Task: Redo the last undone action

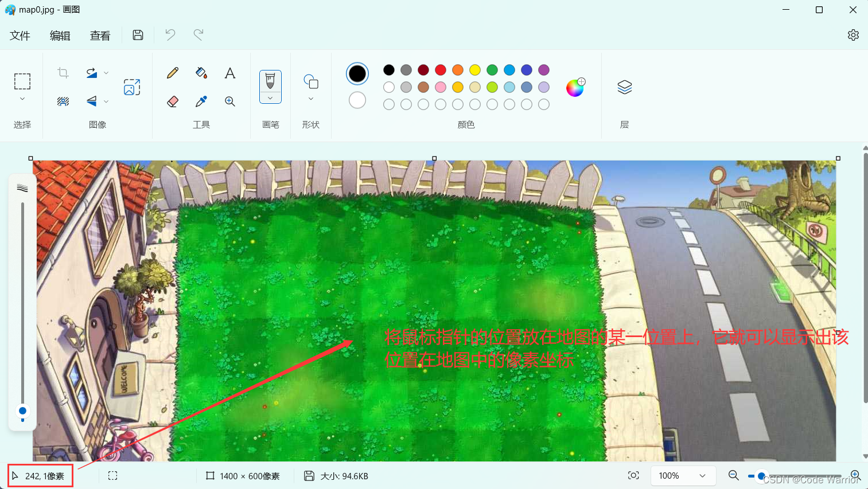Action: tap(198, 35)
